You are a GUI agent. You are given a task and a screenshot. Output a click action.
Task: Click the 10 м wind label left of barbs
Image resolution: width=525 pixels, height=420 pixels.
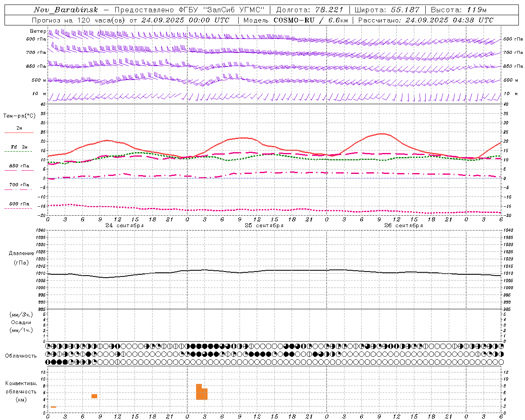[x=39, y=94]
